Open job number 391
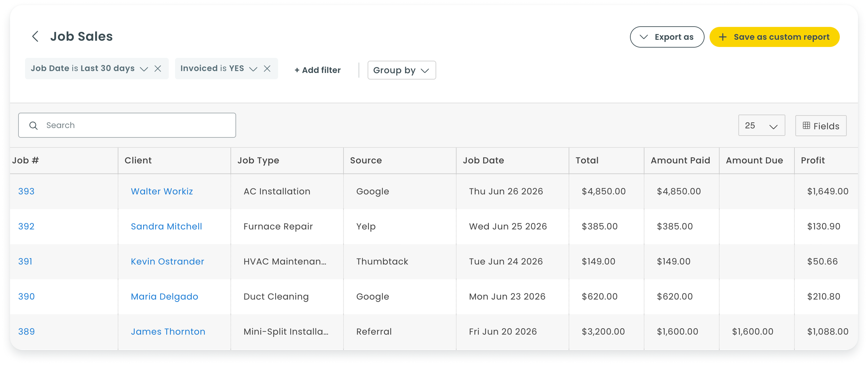This screenshot has width=868, height=365. pyautogui.click(x=25, y=261)
